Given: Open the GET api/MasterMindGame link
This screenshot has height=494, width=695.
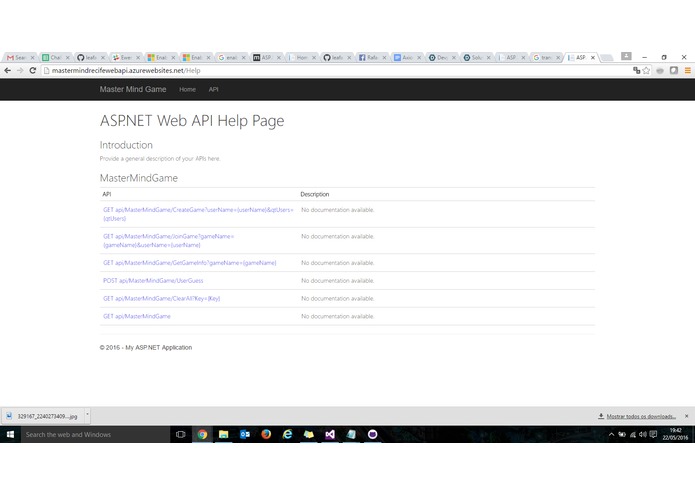Looking at the screenshot, I should [137, 316].
